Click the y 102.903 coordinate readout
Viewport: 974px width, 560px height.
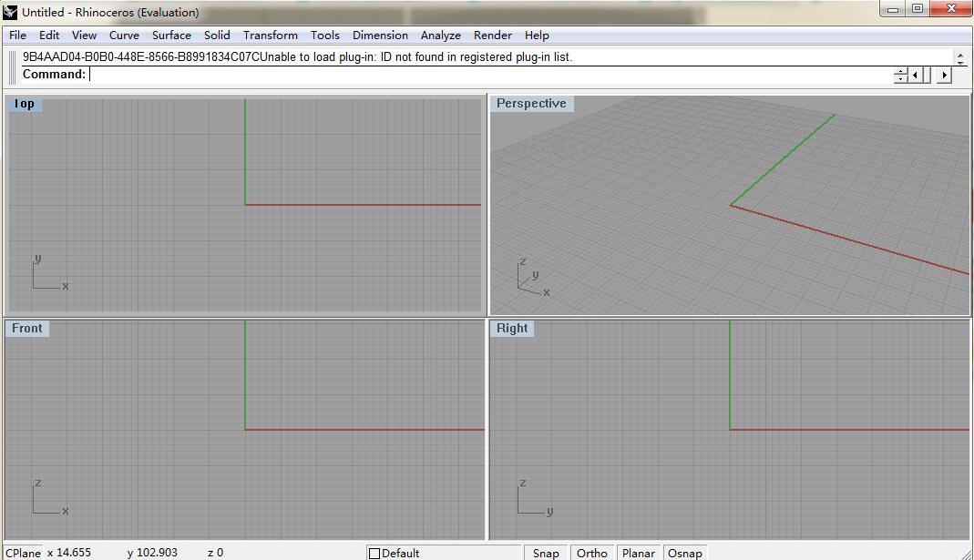[x=152, y=553]
